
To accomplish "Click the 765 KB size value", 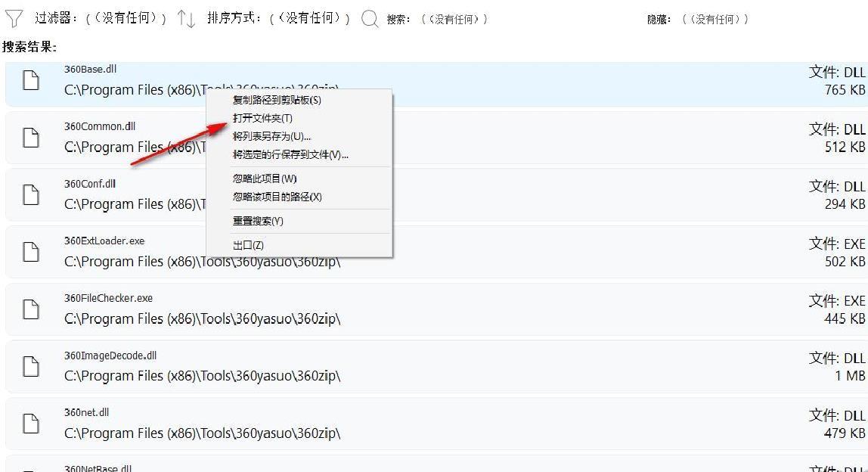I will (x=845, y=90).
